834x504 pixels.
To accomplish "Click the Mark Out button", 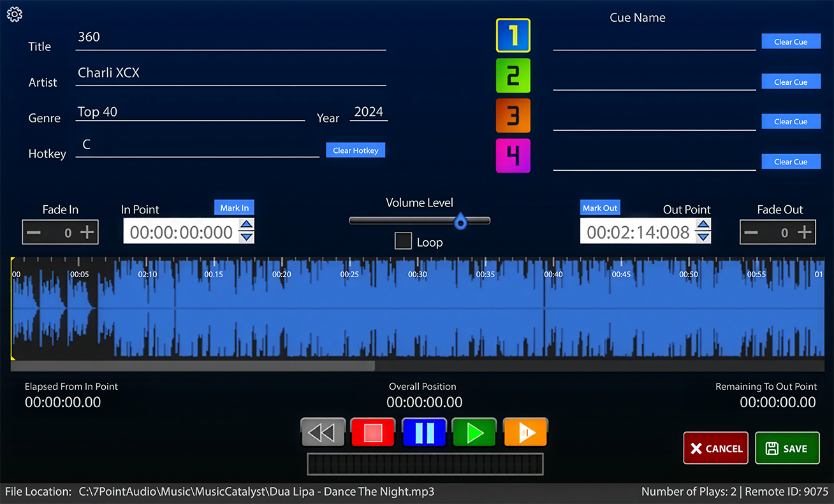I will [600, 208].
